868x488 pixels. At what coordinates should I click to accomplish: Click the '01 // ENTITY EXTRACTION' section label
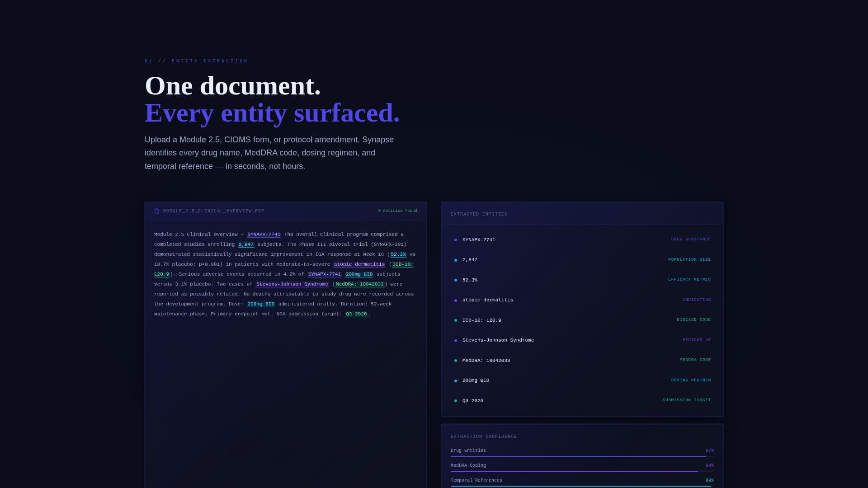click(x=196, y=61)
